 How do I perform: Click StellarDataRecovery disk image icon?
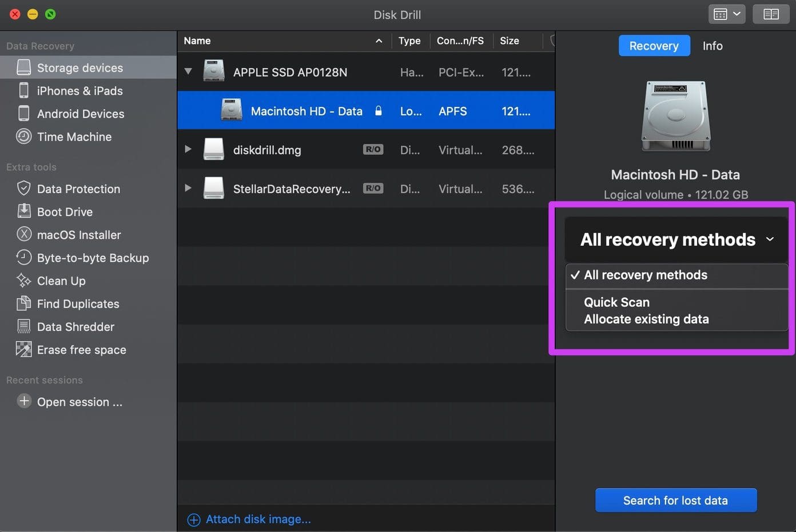pos(214,188)
